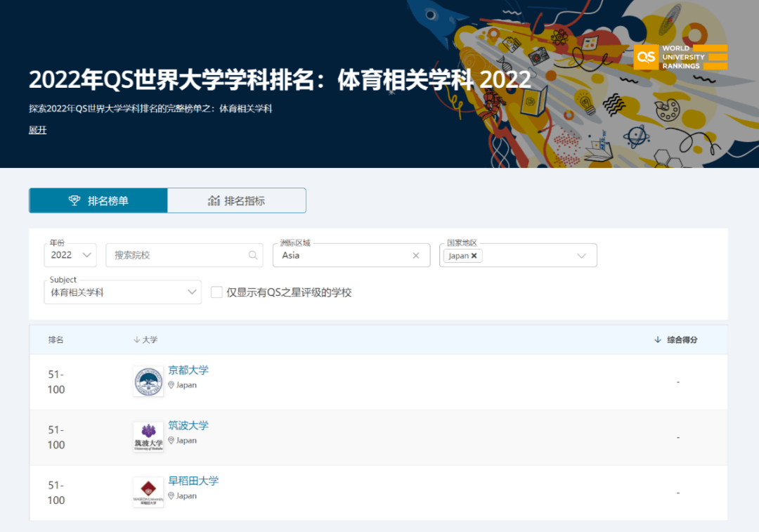
Task: Click the location pin icon beside 京都大学
Action: click(x=171, y=385)
